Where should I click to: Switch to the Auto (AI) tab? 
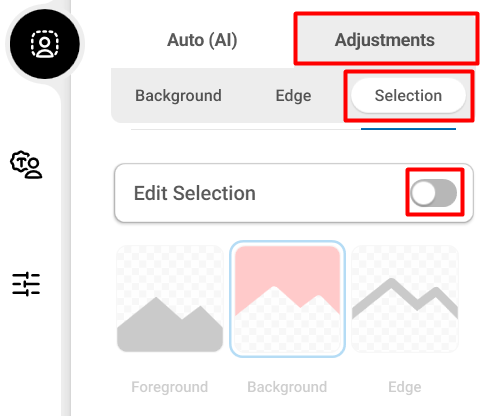tap(202, 40)
